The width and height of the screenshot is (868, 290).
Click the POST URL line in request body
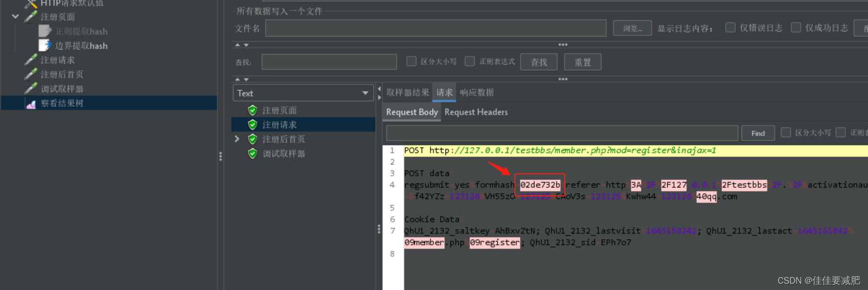coord(636,151)
